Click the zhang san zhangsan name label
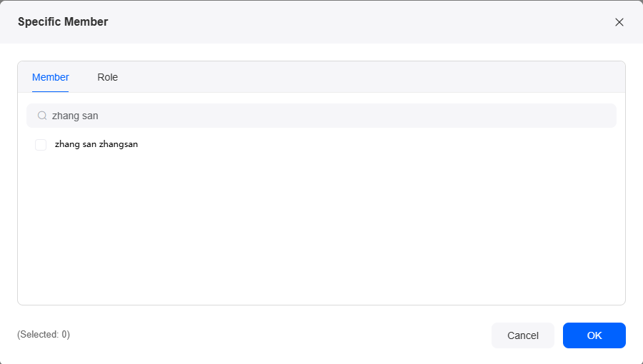 tap(96, 144)
